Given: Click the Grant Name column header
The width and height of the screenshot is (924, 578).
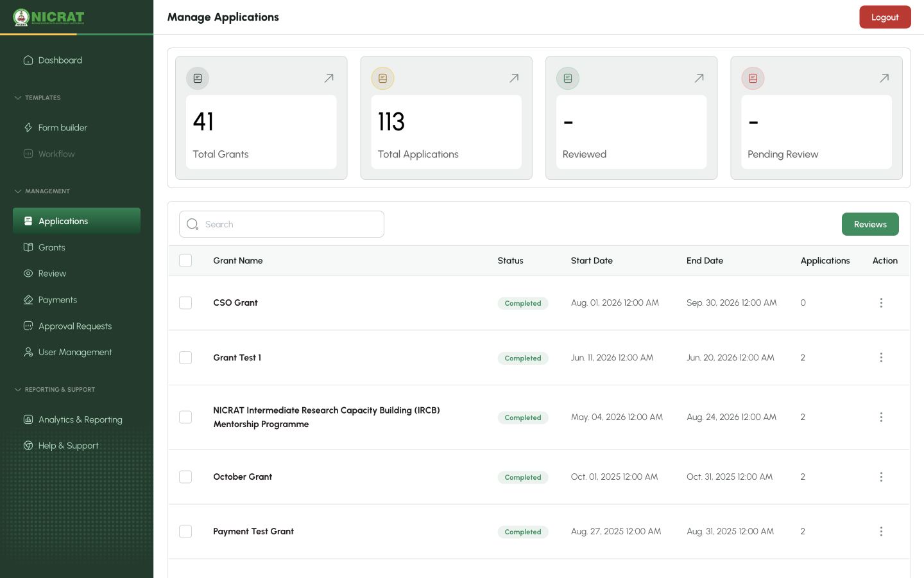Looking at the screenshot, I should [x=238, y=261].
